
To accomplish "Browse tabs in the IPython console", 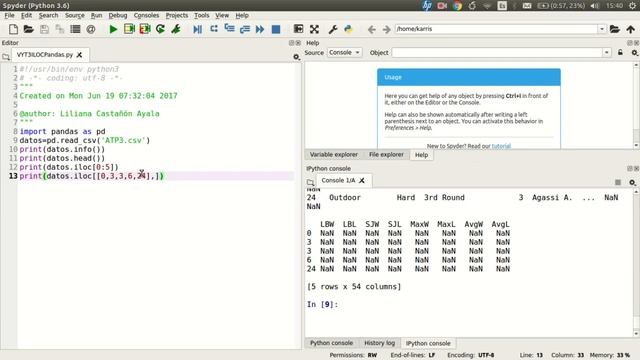I will click(x=311, y=182).
